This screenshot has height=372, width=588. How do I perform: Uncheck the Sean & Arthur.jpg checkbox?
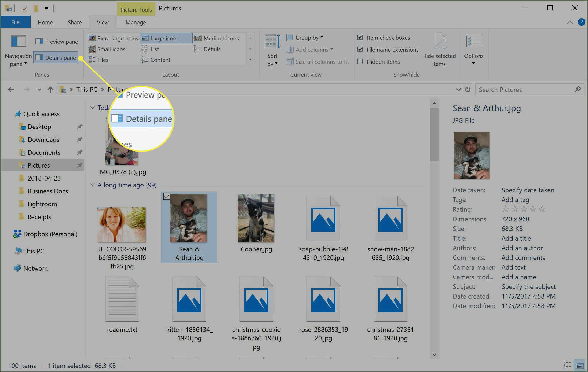[x=166, y=196]
